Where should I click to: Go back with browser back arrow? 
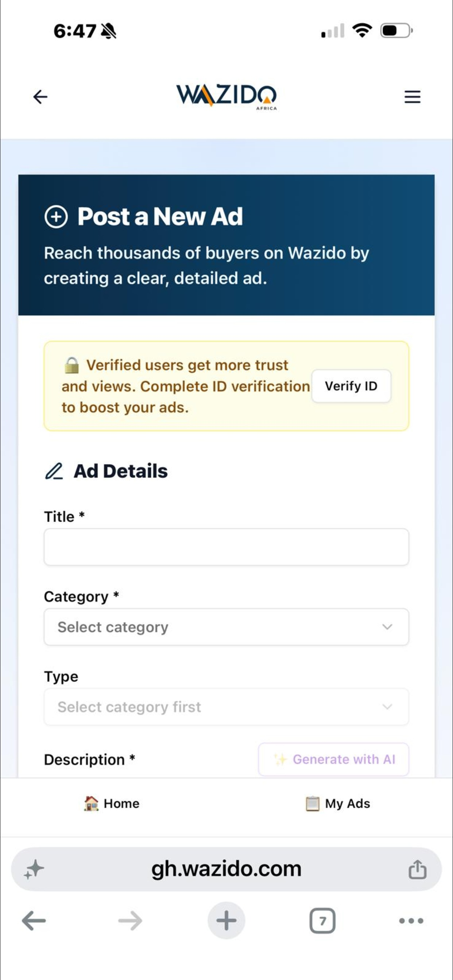tap(34, 921)
